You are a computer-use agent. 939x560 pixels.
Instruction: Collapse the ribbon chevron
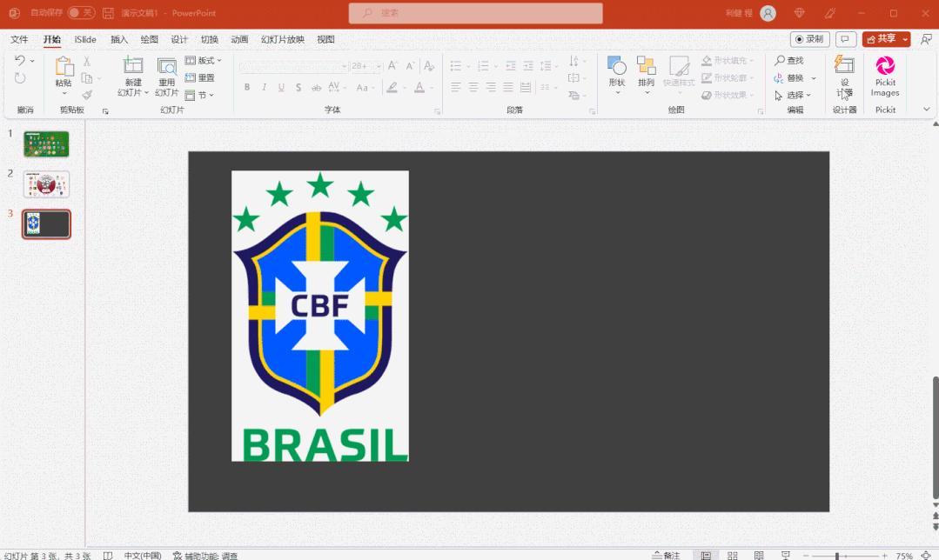(927, 110)
